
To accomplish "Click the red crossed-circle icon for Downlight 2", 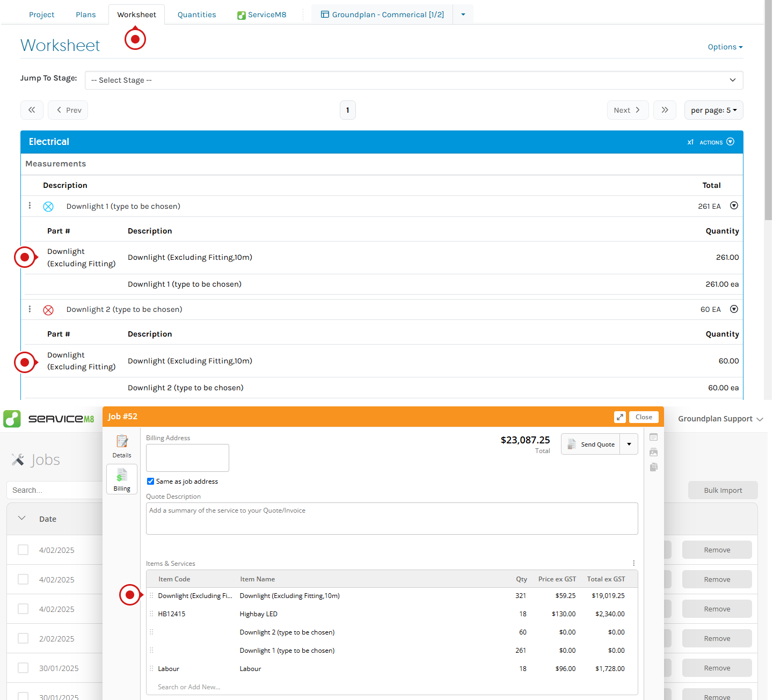I will coord(48,310).
